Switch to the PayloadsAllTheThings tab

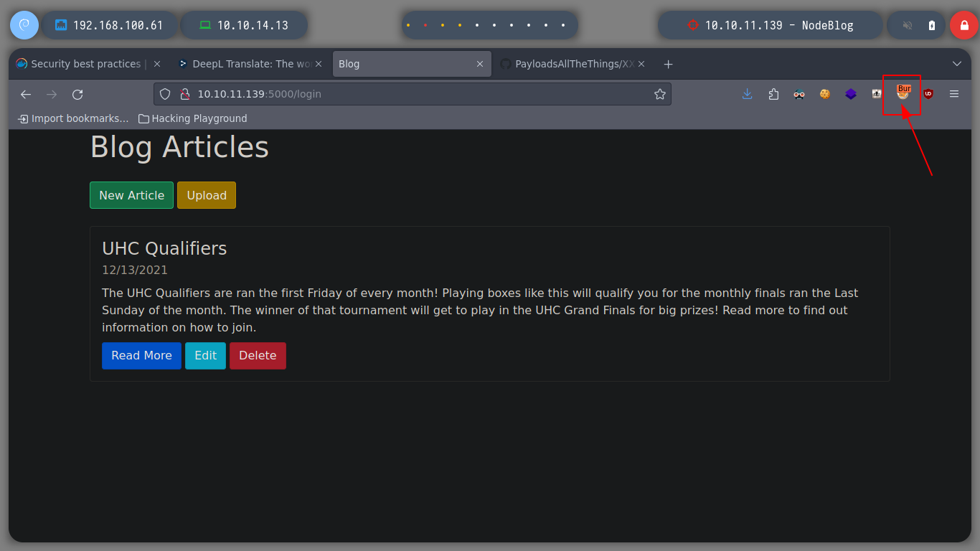(x=573, y=64)
